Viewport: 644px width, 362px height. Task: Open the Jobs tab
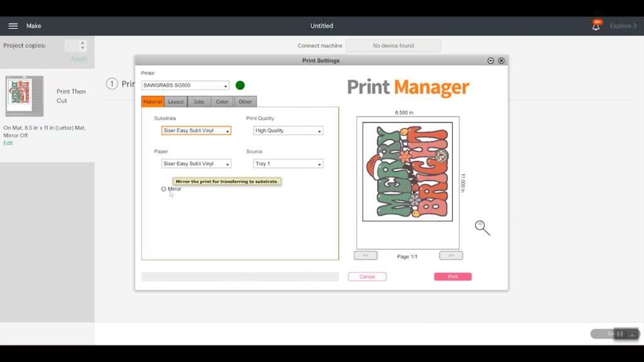tap(199, 102)
